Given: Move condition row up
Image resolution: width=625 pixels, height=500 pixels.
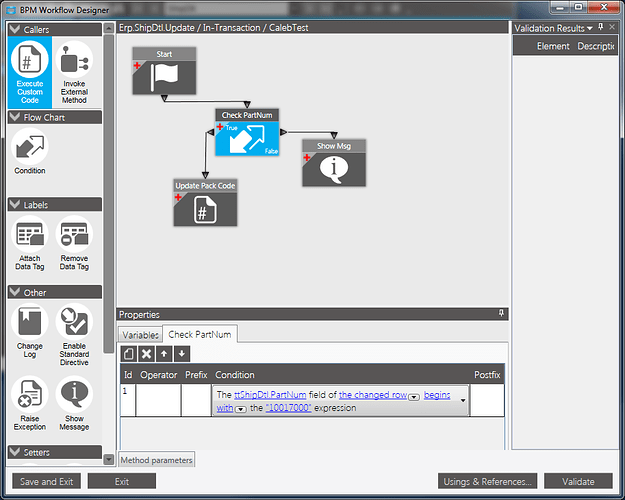Looking at the screenshot, I should (164, 354).
